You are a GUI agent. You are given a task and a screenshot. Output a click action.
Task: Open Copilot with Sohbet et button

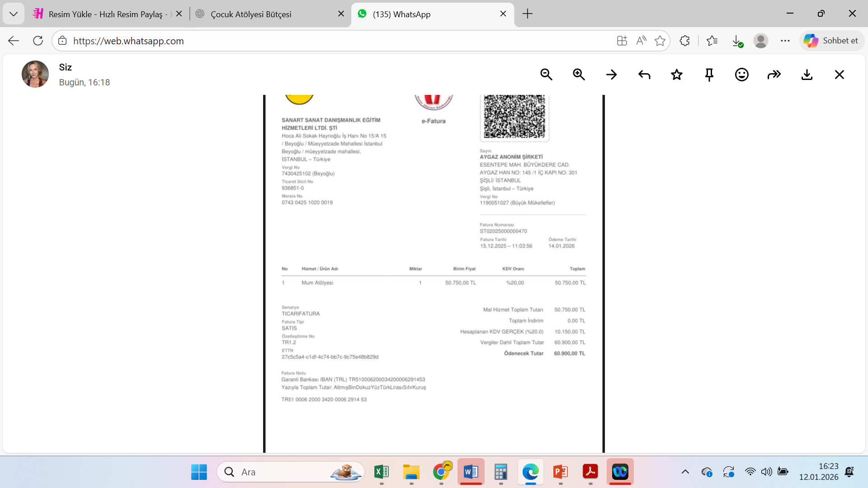click(x=832, y=41)
